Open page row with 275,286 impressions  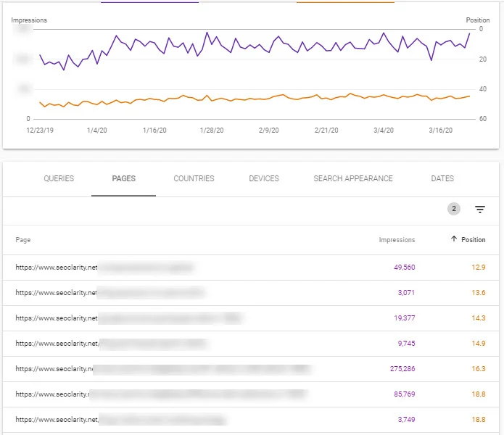coord(251,369)
